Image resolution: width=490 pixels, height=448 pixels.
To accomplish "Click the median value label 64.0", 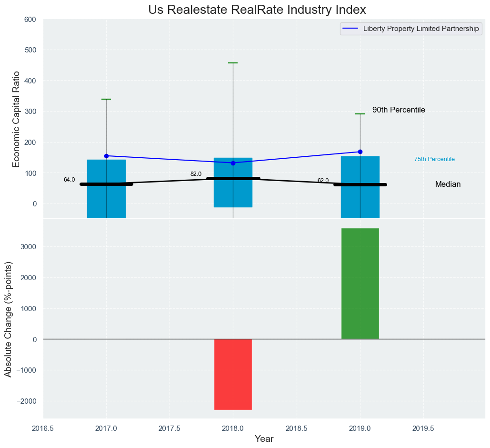I will pyautogui.click(x=69, y=180).
